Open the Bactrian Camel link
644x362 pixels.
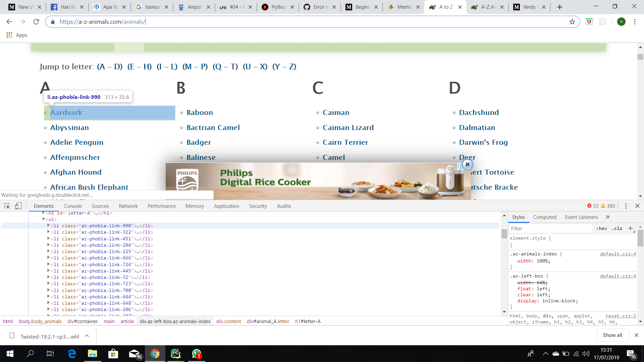pos(213,127)
